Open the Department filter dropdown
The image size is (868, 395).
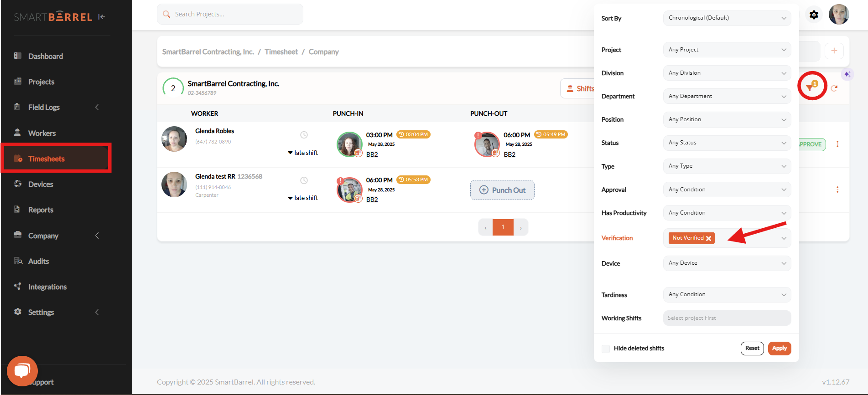pyautogui.click(x=727, y=96)
